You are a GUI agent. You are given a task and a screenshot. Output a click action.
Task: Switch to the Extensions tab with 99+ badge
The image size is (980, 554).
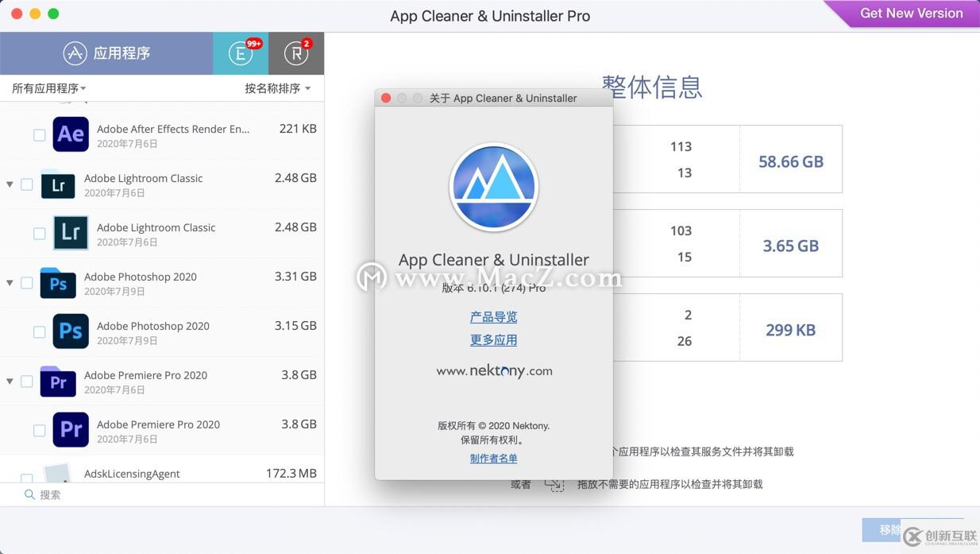241,53
